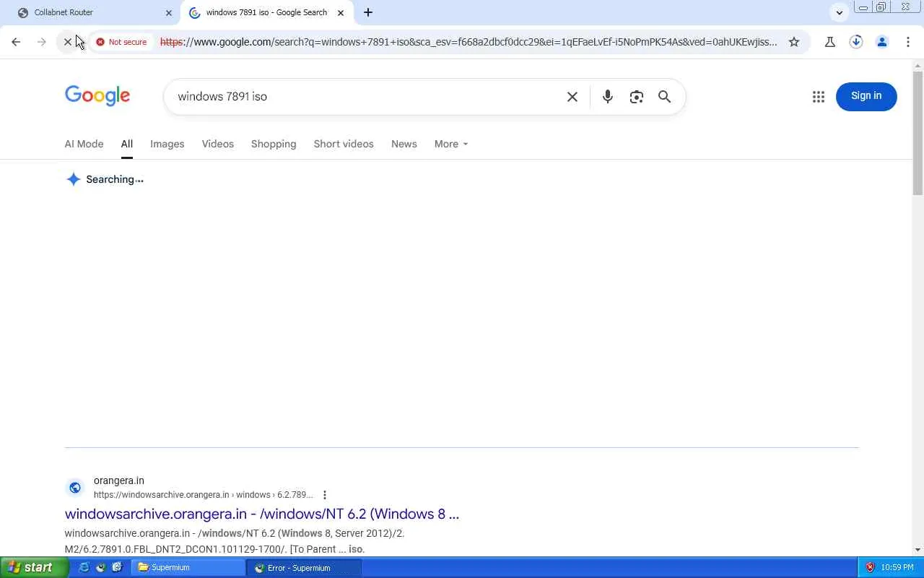Open the Google apps grid
Image resolution: width=924 pixels, height=578 pixels.
tap(819, 97)
